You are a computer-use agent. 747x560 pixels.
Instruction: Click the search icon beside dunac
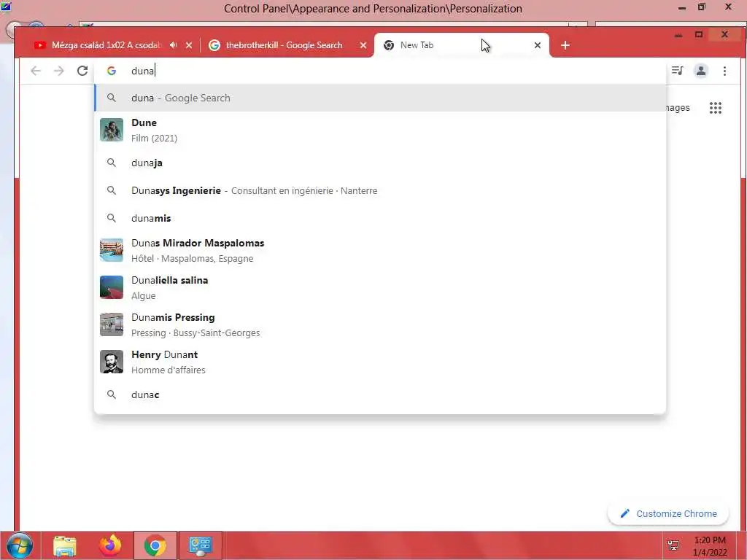[x=112, y=394]
